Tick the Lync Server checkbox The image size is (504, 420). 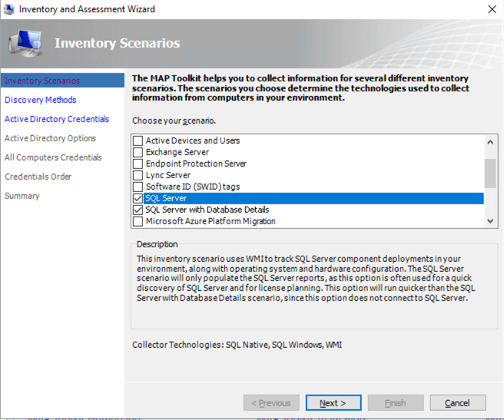click(x=138, y=176)
